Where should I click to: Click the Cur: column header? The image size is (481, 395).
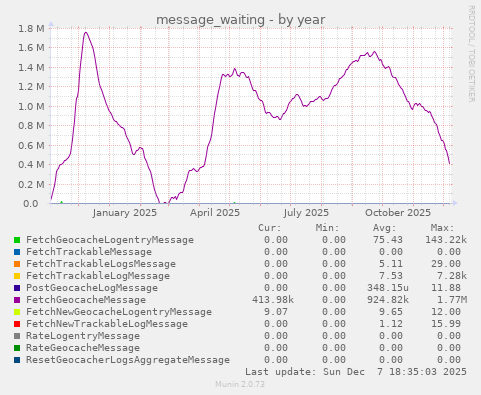270,228
